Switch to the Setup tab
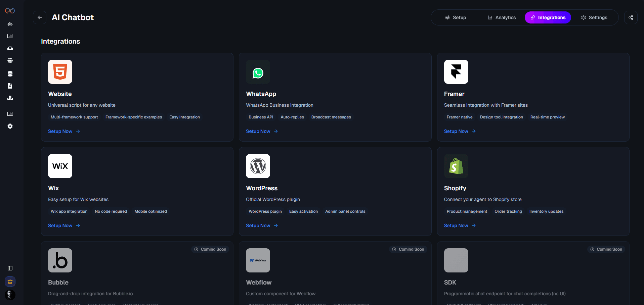 456,17
